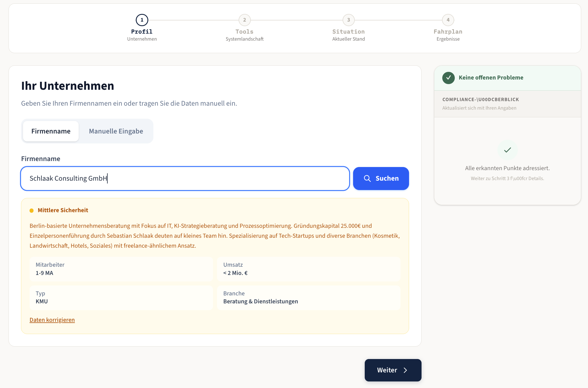Click step 1 Profil circle
The image size is (588, 388).
pyautogui.click(x=142, y=20)
